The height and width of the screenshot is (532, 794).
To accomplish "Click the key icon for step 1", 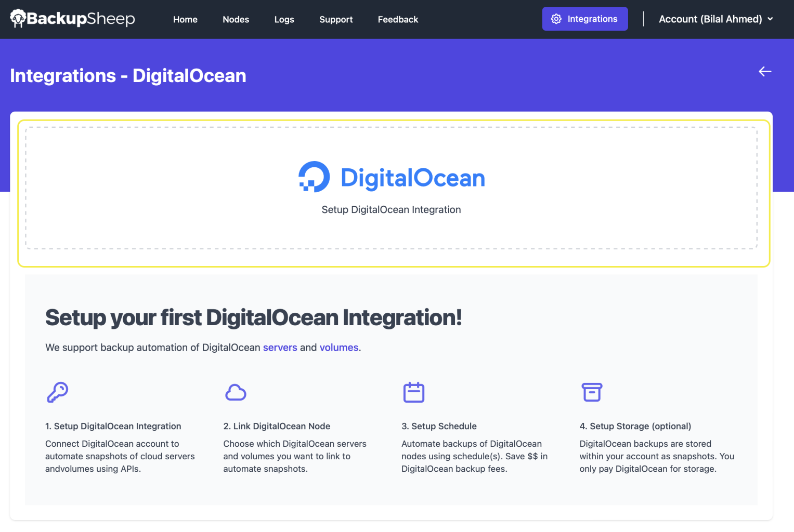I will point(58,392).
